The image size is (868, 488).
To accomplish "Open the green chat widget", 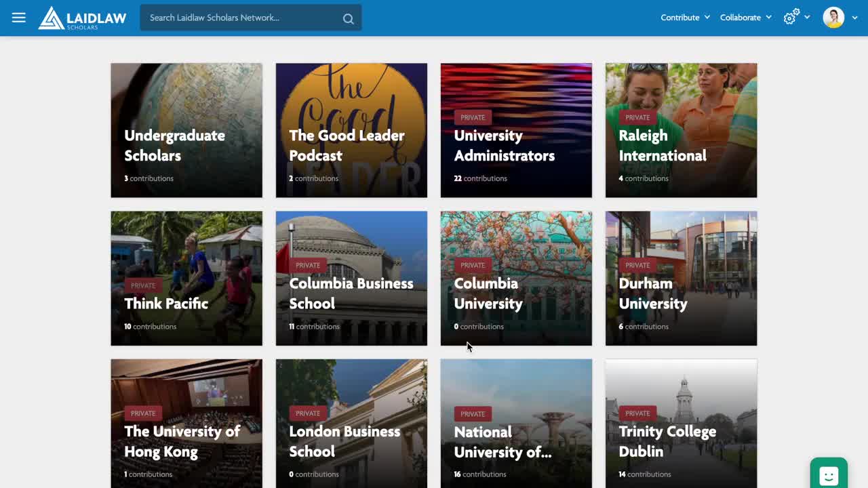I will click(x=828, y=474).
